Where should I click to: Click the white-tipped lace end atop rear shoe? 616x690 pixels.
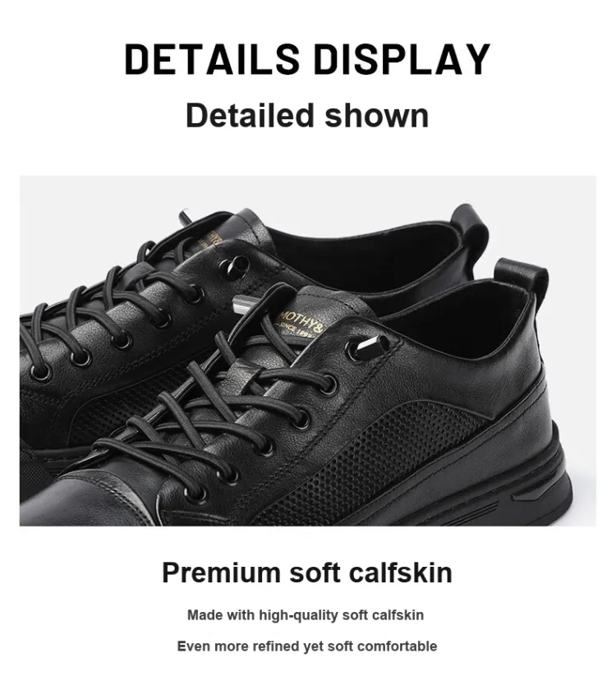184,215
